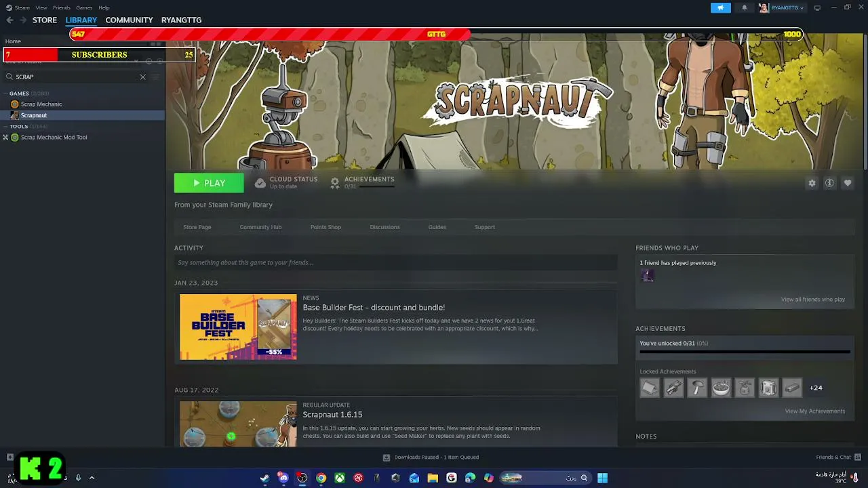Image resolution: width=868 pixels, height=488 pixels.
Task: Open Google Chrome from taskbar
Action: pos(321,478)
